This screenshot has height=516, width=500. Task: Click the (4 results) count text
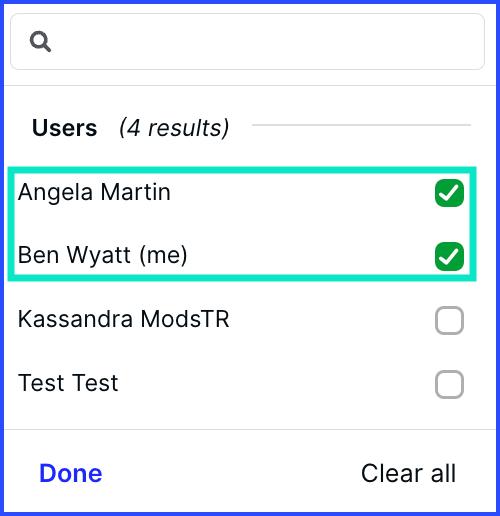coord(174,128)
